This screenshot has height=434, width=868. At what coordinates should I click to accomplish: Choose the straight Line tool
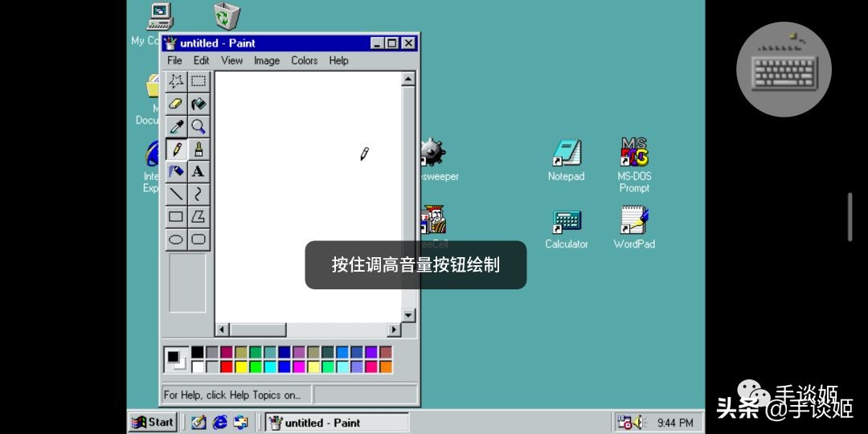[176, 194]
